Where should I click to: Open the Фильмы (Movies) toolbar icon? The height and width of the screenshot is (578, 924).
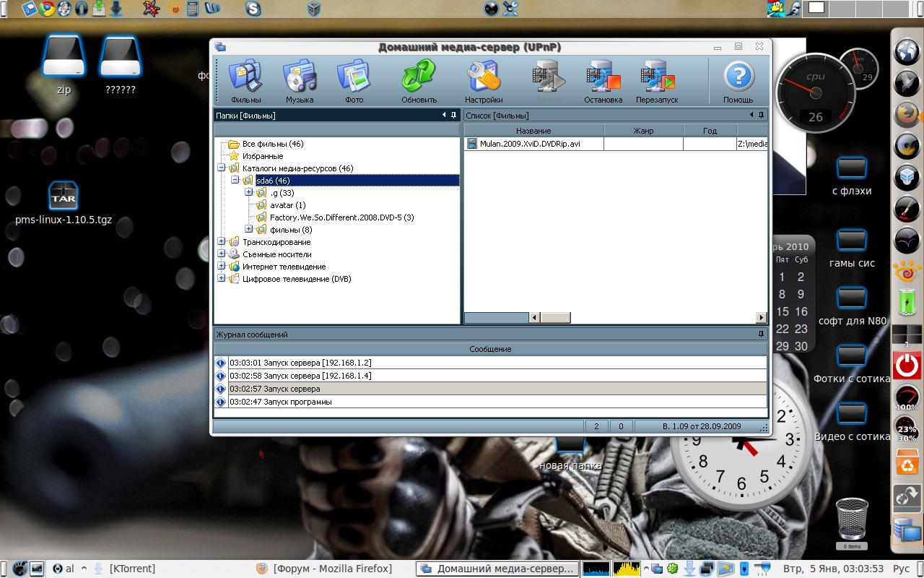tap(245, 81)
